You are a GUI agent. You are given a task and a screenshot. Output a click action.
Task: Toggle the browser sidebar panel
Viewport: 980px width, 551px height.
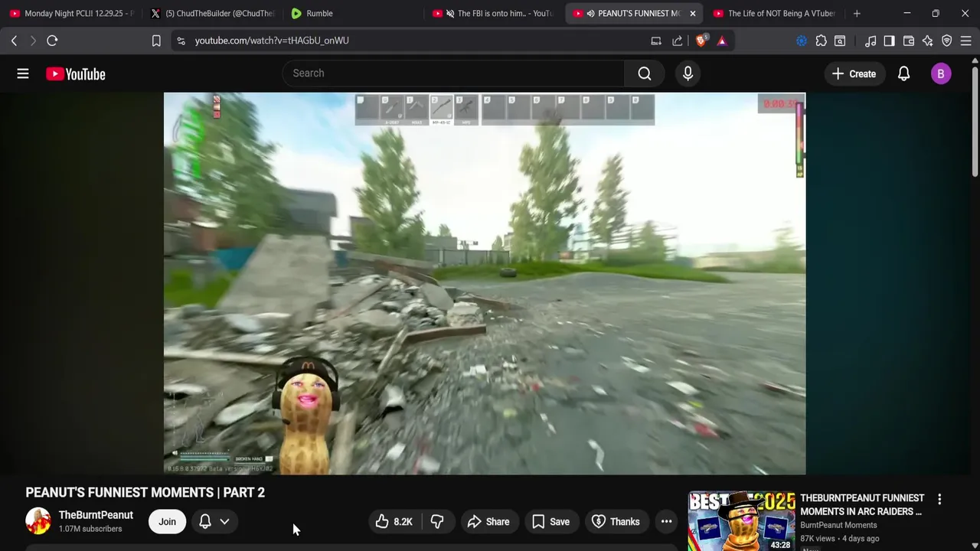tap(889, 41)
